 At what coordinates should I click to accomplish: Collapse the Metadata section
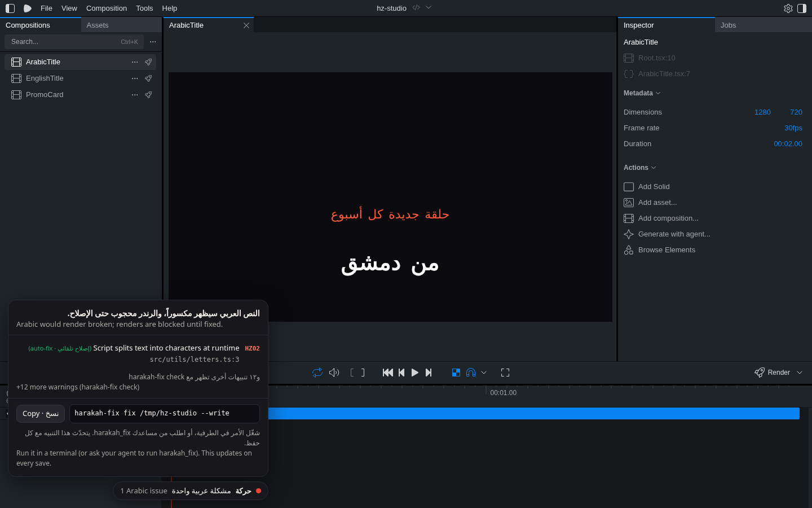pyautogui.click(x=642, y=93)
